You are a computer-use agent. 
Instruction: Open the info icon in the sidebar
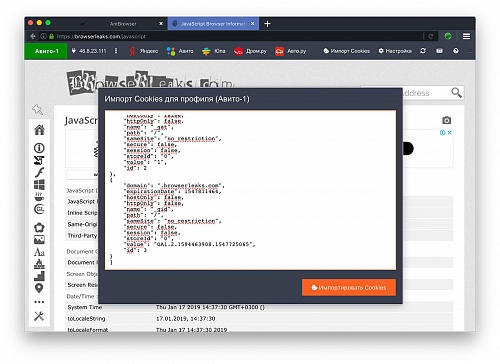(39, 148)
